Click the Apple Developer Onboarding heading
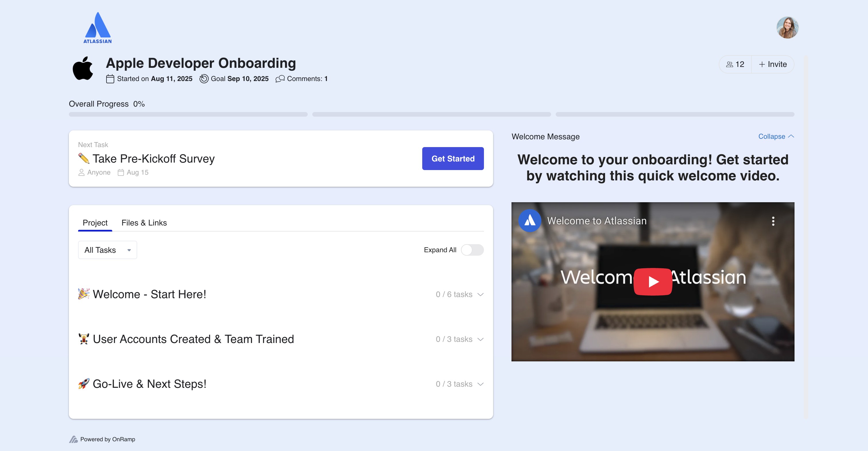The height and width of the screenshot is (451, 868). coord(201,63)
